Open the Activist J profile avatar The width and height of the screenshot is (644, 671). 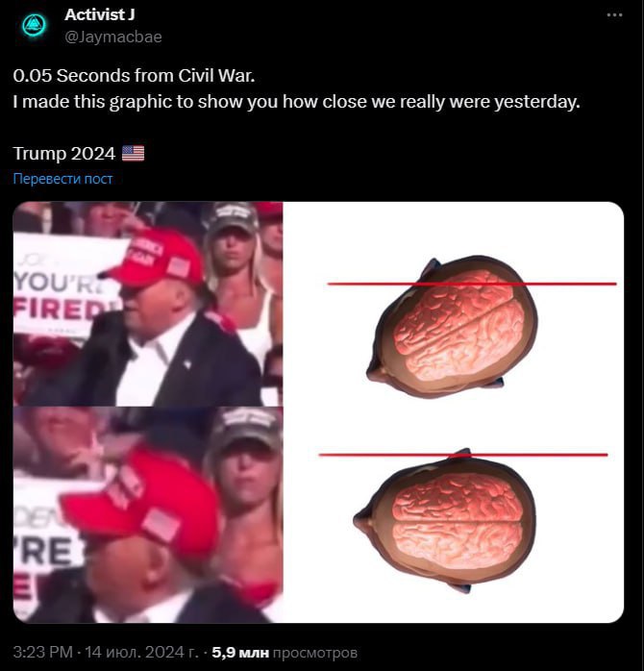[34, 25]
